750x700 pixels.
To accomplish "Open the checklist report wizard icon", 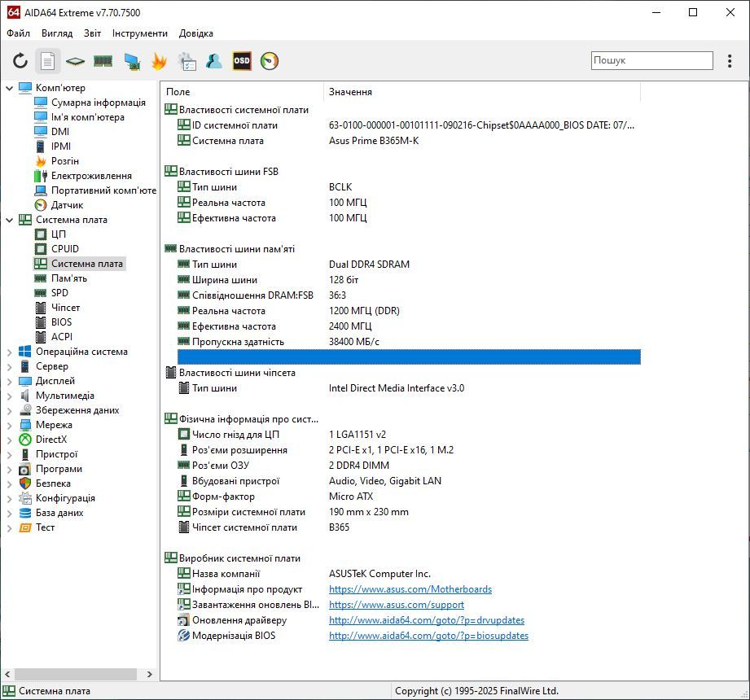I will (186, 61).
